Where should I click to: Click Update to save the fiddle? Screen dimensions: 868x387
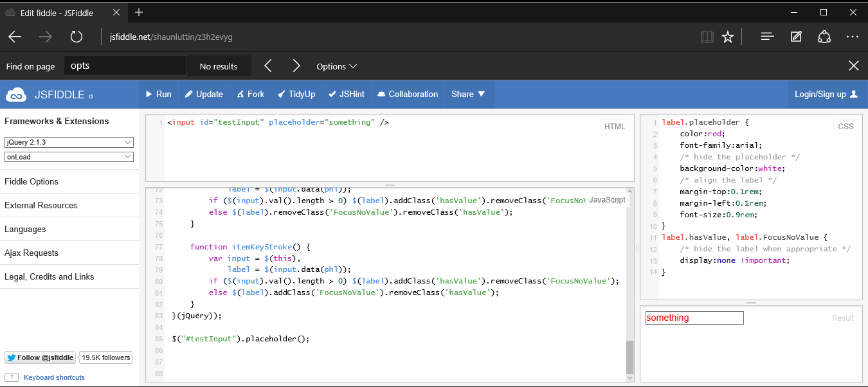[x=204, y=94]
